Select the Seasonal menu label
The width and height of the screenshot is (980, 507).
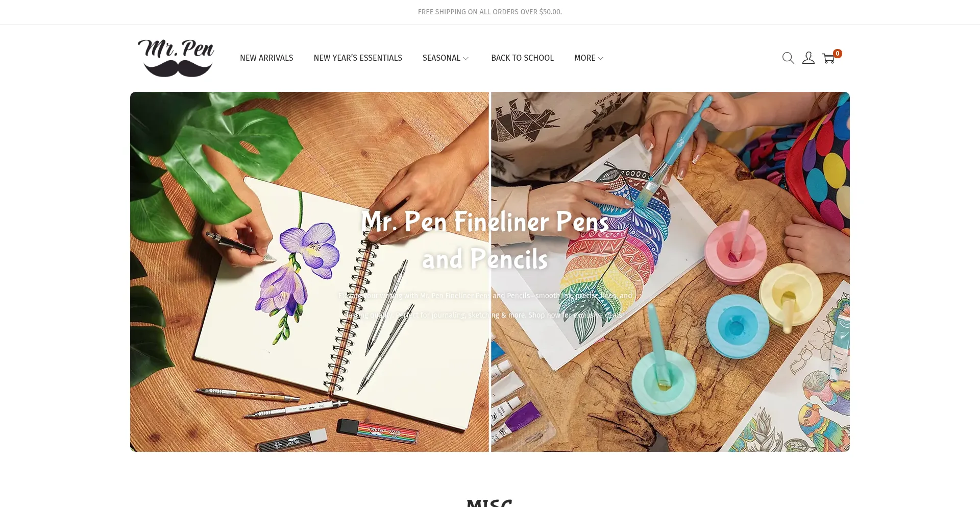(x=442, y=58)
